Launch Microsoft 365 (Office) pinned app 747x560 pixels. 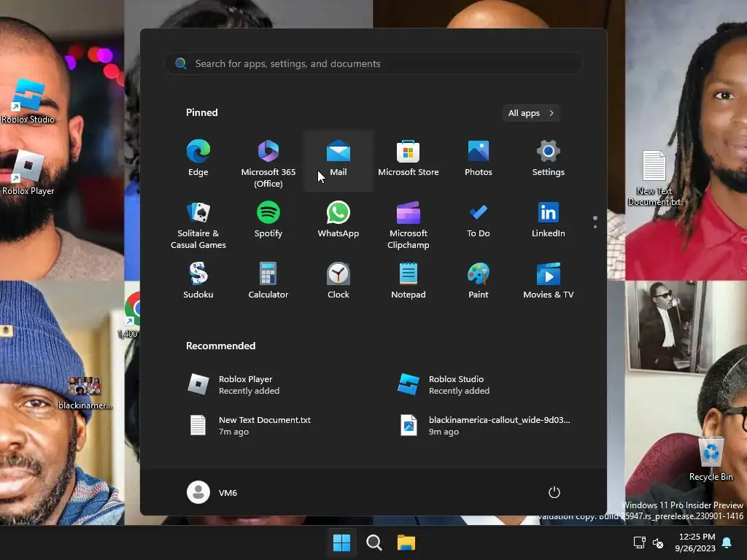point(268,162)
